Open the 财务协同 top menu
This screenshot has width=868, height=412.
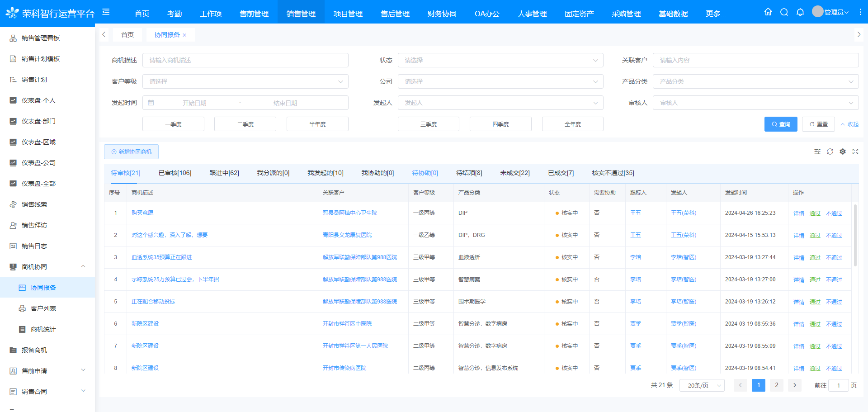(x=442, y=14)
